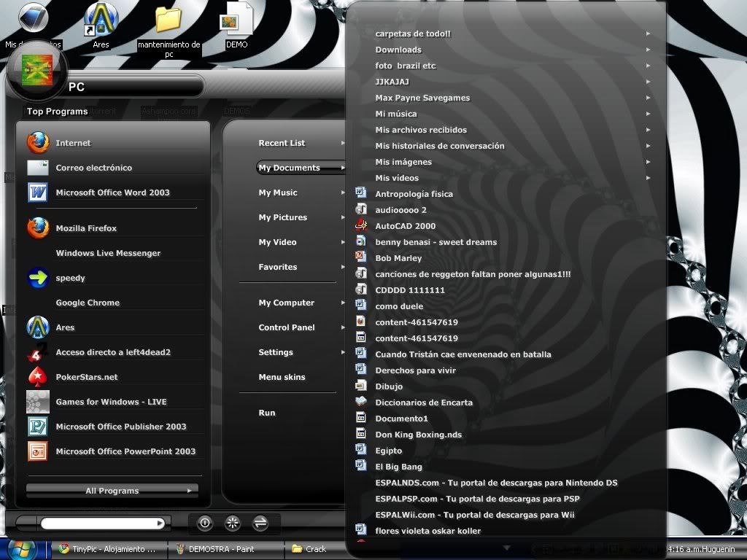Image resolution: width=747 pixels, height=560 pixels.
Task: Click the Mozilla Firefox program icon
Action: tap(38, 228)
